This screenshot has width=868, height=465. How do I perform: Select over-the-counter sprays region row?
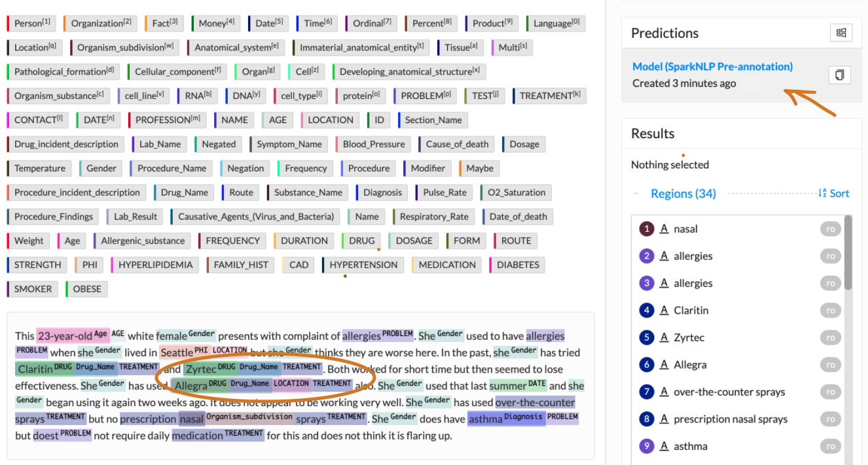738,392
